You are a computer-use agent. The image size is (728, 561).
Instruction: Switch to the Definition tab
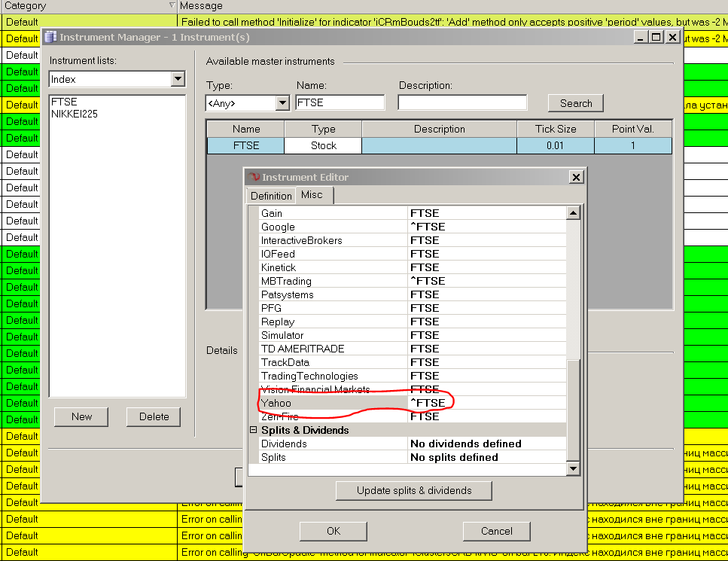click(271, 196)
